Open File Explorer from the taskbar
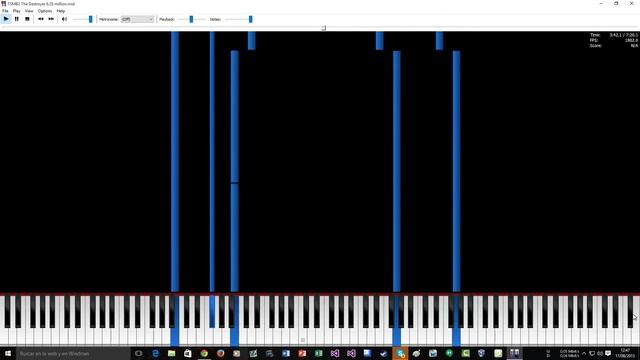Image resolution: width=640 pixels, height=360 pixels. [171, 353]
